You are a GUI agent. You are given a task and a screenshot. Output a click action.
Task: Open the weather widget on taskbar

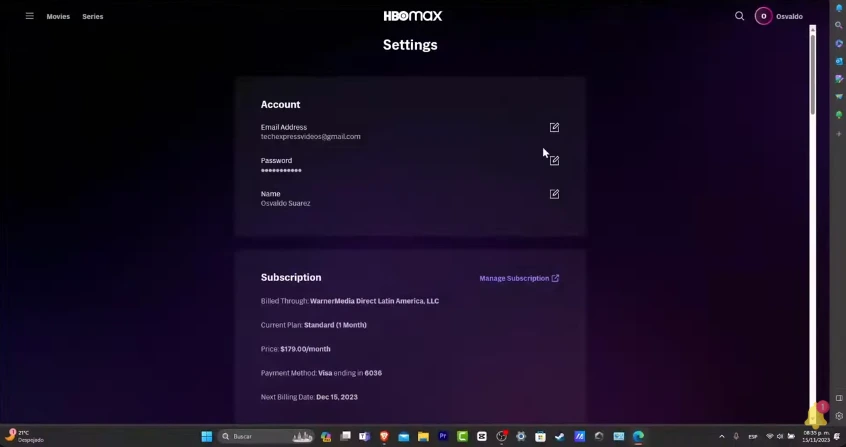[x=24, y=436]
